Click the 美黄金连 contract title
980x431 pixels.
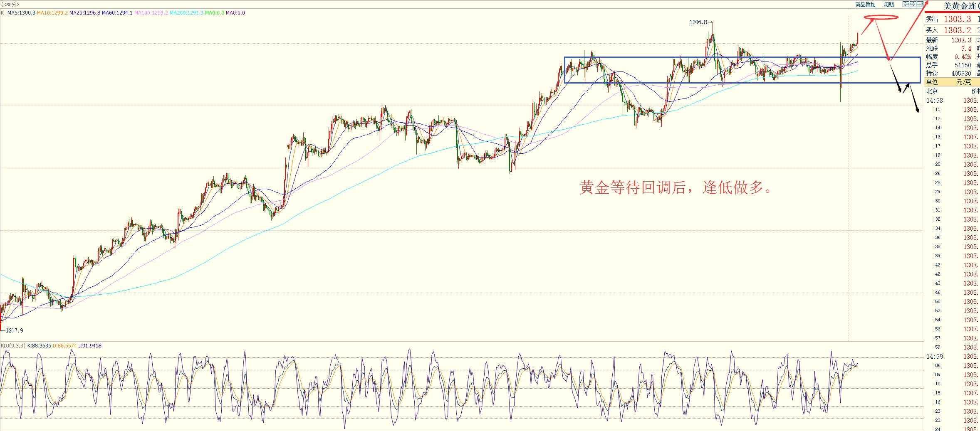pos(960,6)
